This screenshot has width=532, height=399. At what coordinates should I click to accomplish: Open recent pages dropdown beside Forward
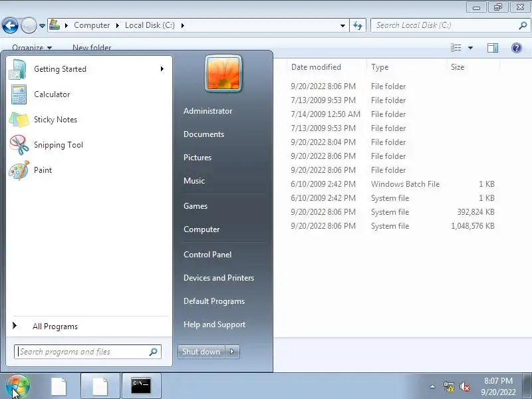(42, 26)
